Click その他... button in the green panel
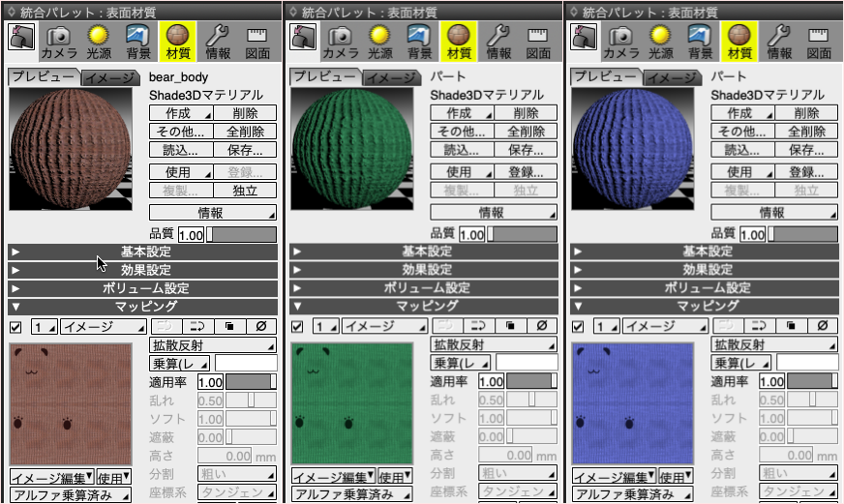Image resolution: width=844 pixels, height=504 pixels. pyautogui.click(x=462, y=132)
